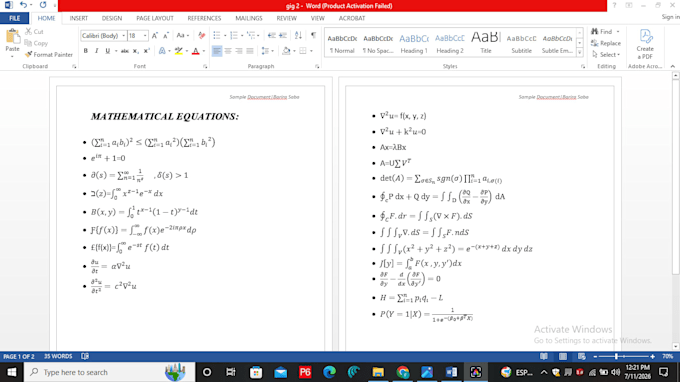Screen dimensions: 680x382
Task: Switch to the REFERENCES tab
Action: [204, 18]
